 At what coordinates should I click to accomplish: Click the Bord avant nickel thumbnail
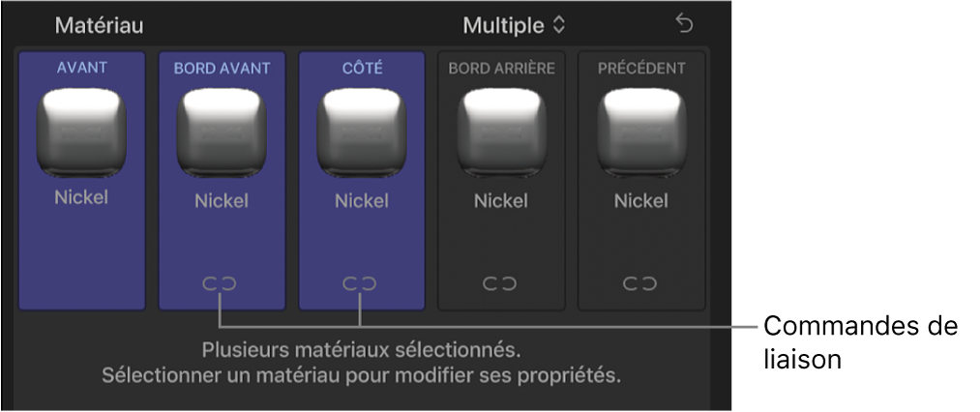click(222, 132)
